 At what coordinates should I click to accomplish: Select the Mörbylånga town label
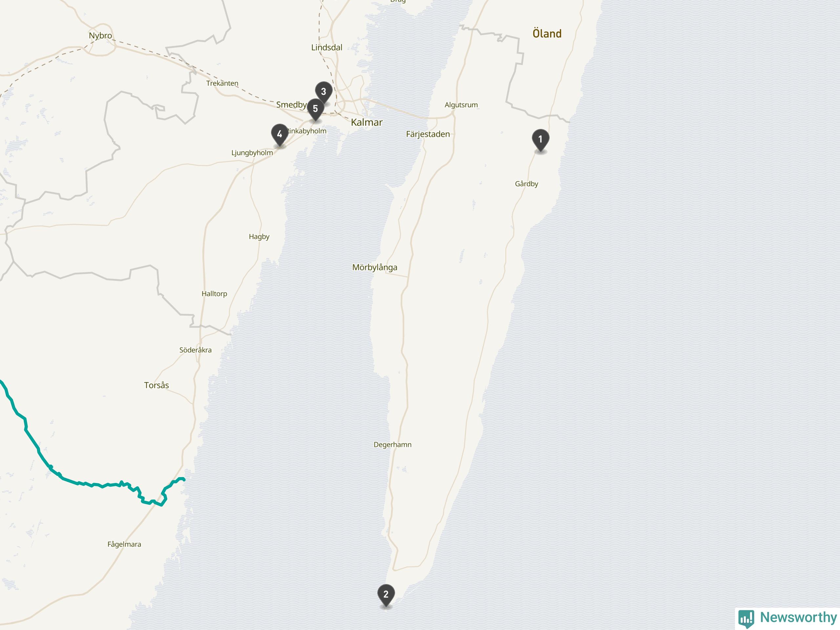[x=375, y=267]
